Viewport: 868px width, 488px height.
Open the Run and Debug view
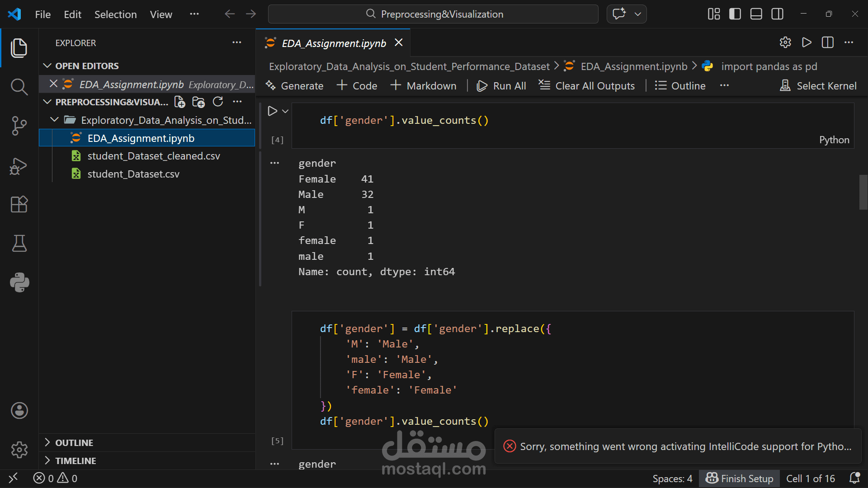pyautogui.click(x=19, y=166)
